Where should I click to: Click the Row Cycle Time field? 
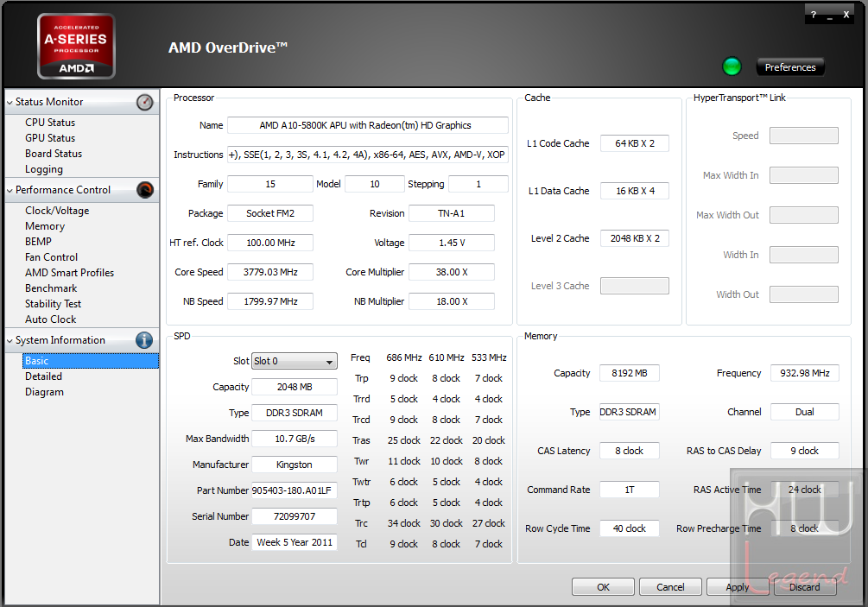[x=630, y=528]
